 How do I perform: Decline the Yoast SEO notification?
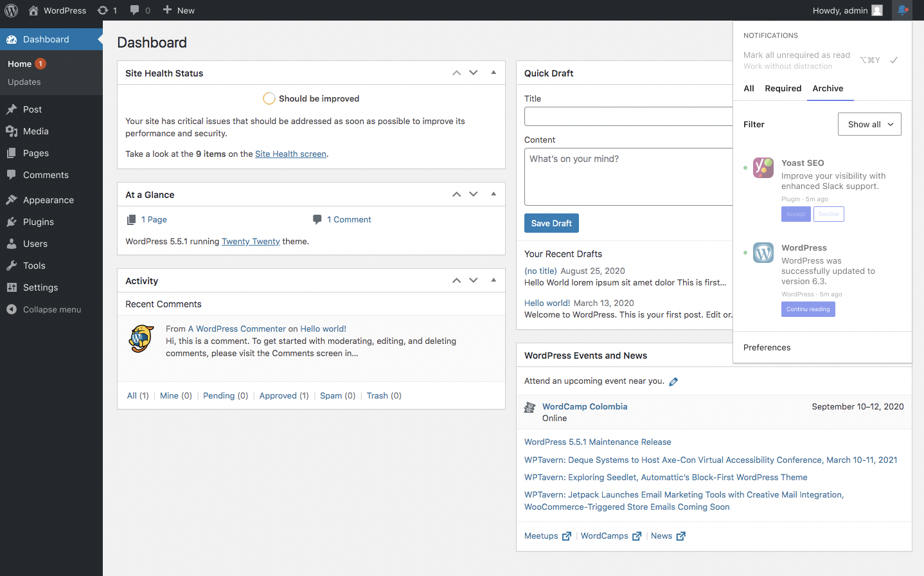click(x=829, y=214)
